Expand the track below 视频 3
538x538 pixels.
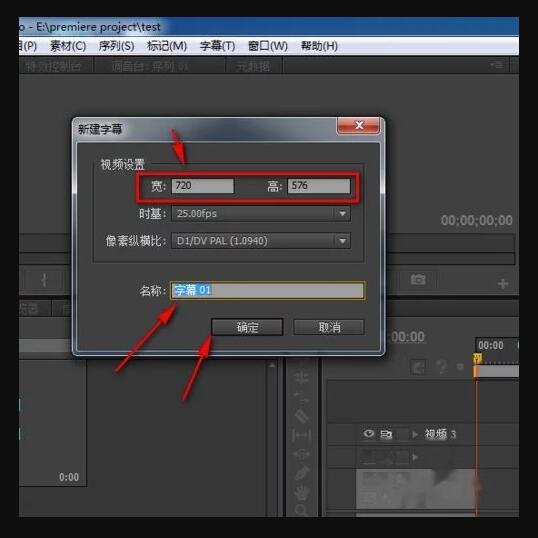(415, 457)
